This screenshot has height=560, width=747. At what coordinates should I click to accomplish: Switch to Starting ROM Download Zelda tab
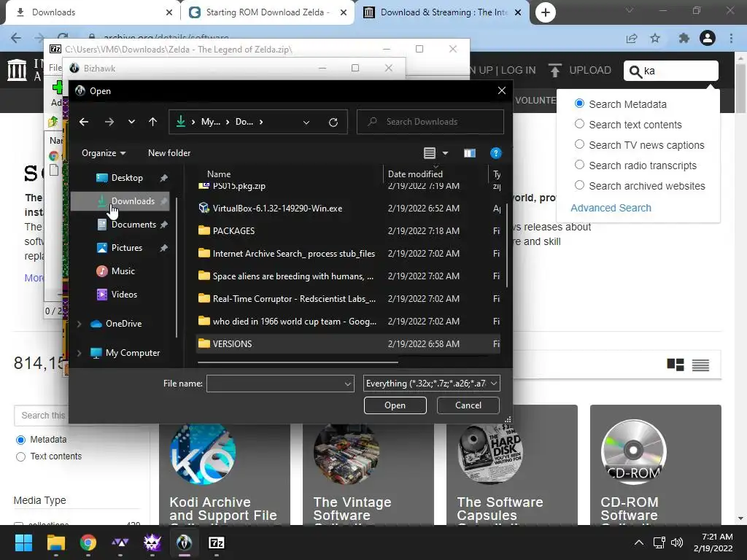(267, 12)
